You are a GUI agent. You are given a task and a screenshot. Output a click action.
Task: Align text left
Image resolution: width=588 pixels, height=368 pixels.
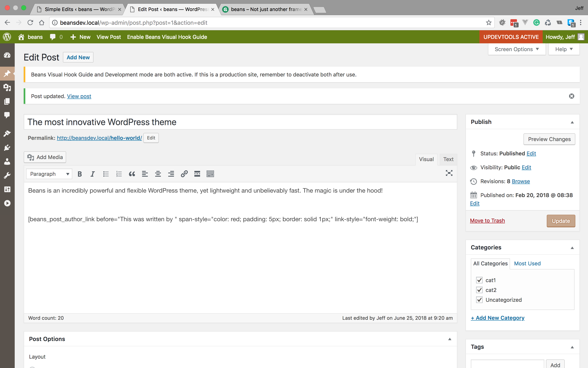point(145,174)
